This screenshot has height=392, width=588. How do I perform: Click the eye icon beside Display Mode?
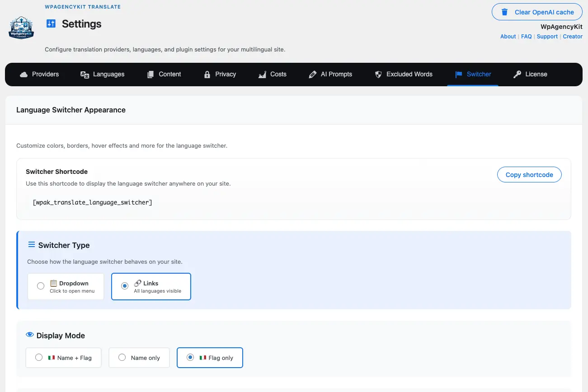(30, 335)
